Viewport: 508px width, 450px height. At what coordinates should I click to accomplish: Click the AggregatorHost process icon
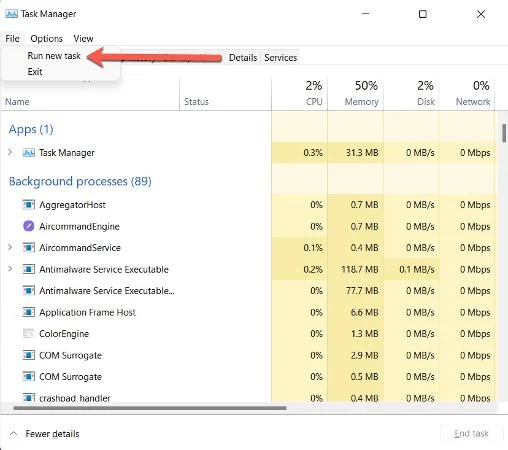[x=29, y=204]
